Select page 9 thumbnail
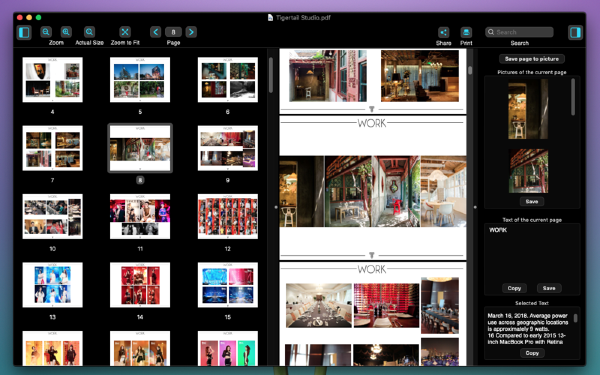Image resolution: width=600 pixels, height=375 pixels. [x=228, y=148]
